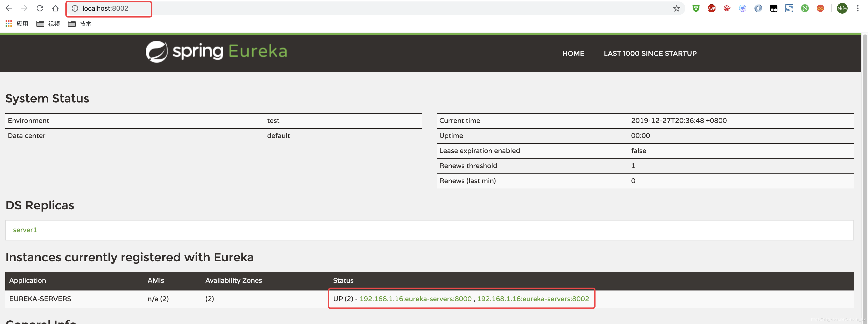Viewport: 868px width, 324px height.
Task: Click the data center value default
Action: (278, 136)
